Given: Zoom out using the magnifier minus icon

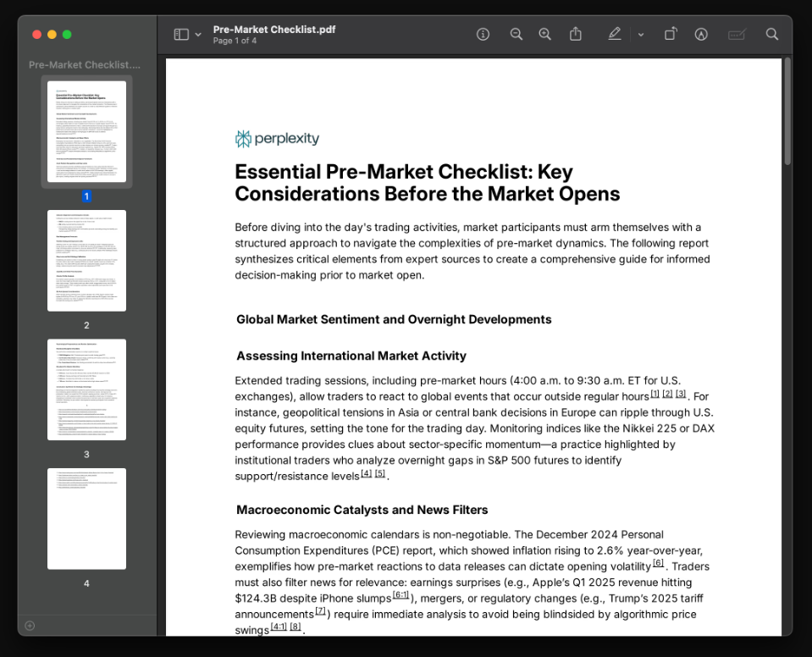Looking at the screenshot, I should pyautogui.click(x=516, y=34).
